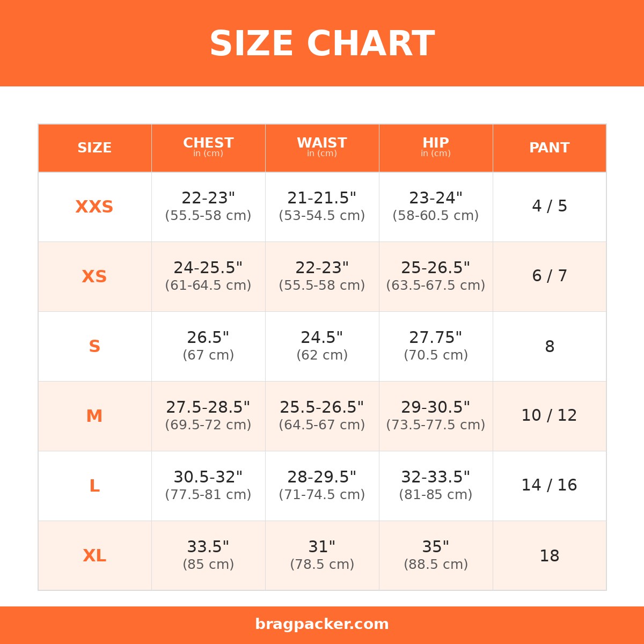Click the XS size label
The image size is (644, 644).
pyautogui.click(x=94, y=277)
